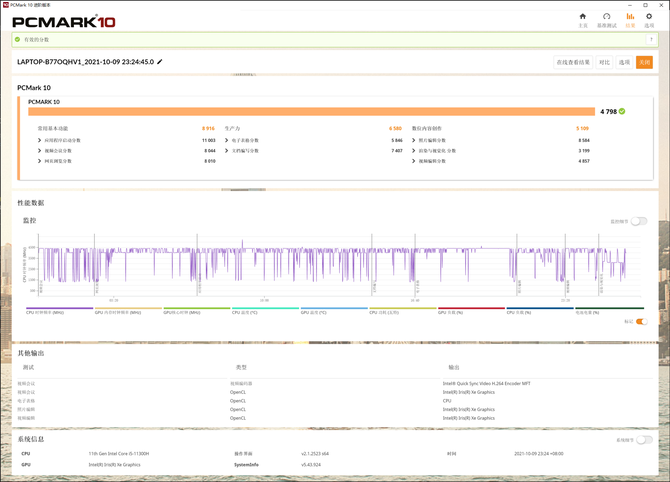The width and height of the screenshot is (670, 482).
Task: Open the Results bar-chart icon
Action: click(x=629, y=19)
